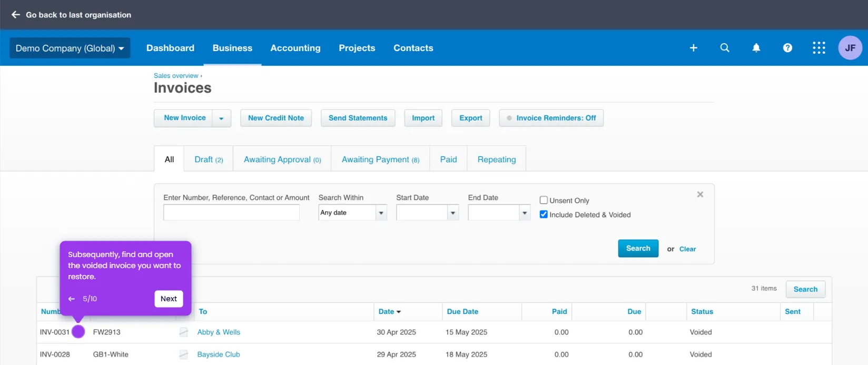Sort by the Status column header
This screenshot has width=868, height=365.
pos(702,312)
